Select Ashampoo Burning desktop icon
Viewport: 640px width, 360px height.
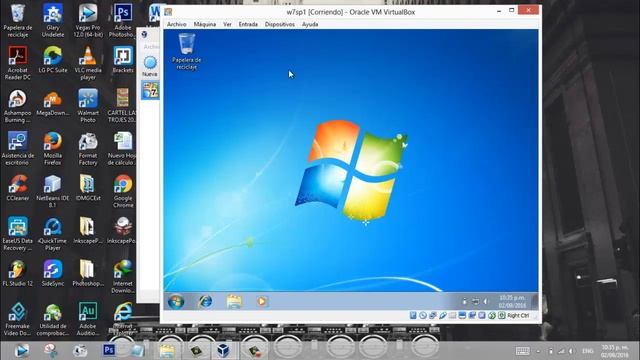tap(18, 106)
